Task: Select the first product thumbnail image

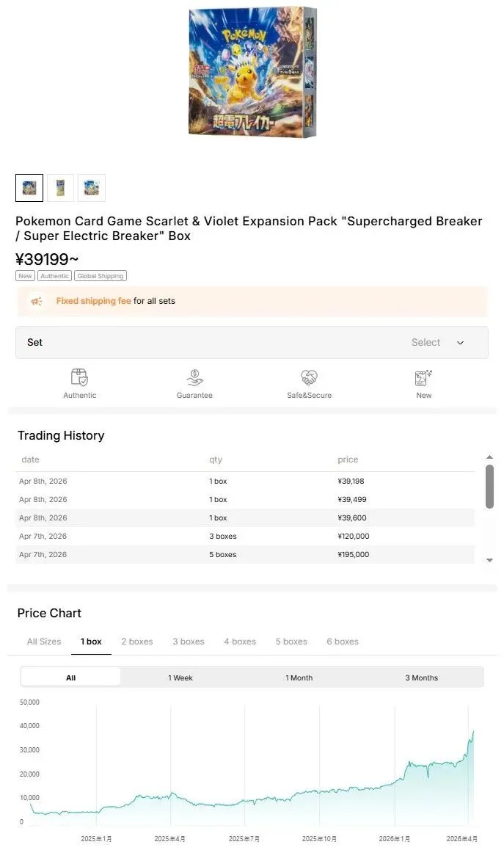Action: [x=29, y=188]
